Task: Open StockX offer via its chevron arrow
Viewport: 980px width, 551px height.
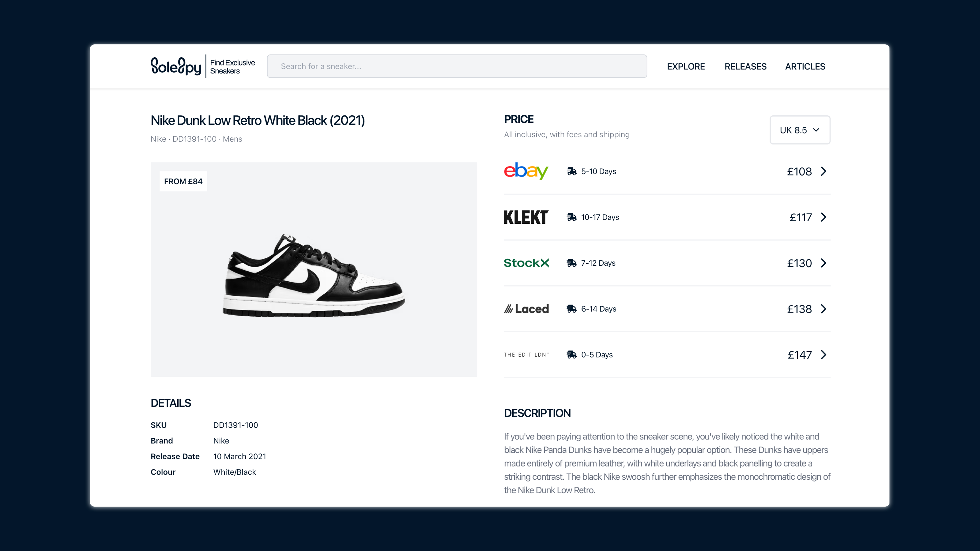Action: (824, 263)
